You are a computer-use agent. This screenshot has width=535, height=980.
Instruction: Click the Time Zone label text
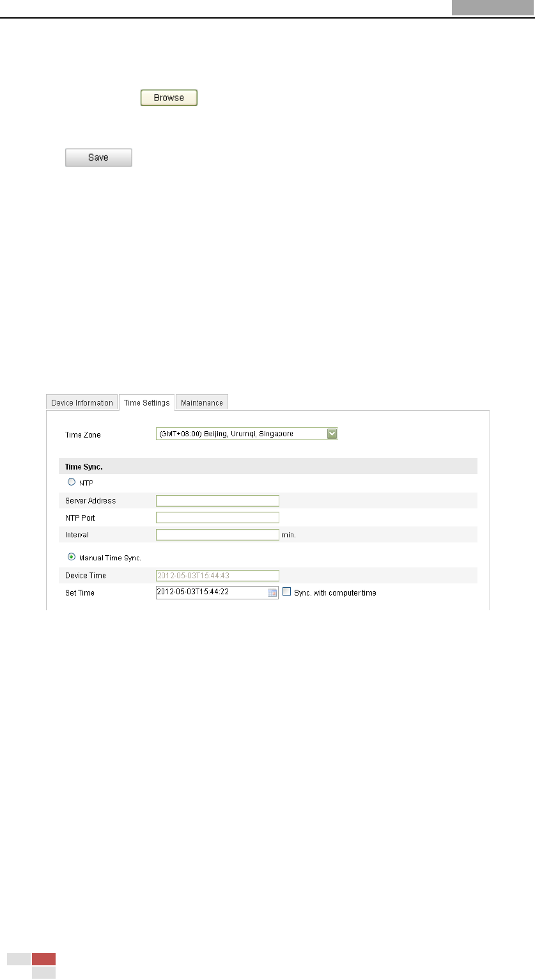(83, 434)
